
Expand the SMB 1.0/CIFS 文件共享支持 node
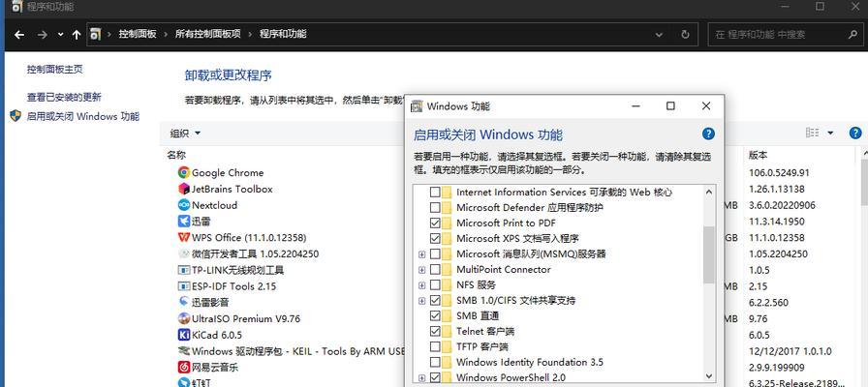tap(421, 301)
